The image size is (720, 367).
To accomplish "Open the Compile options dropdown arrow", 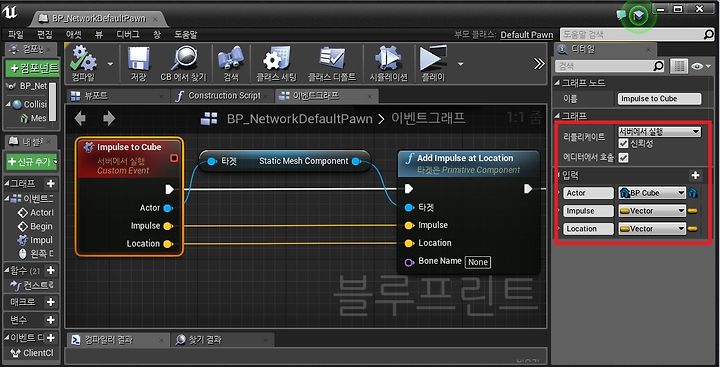I will (x=110, y=64).
